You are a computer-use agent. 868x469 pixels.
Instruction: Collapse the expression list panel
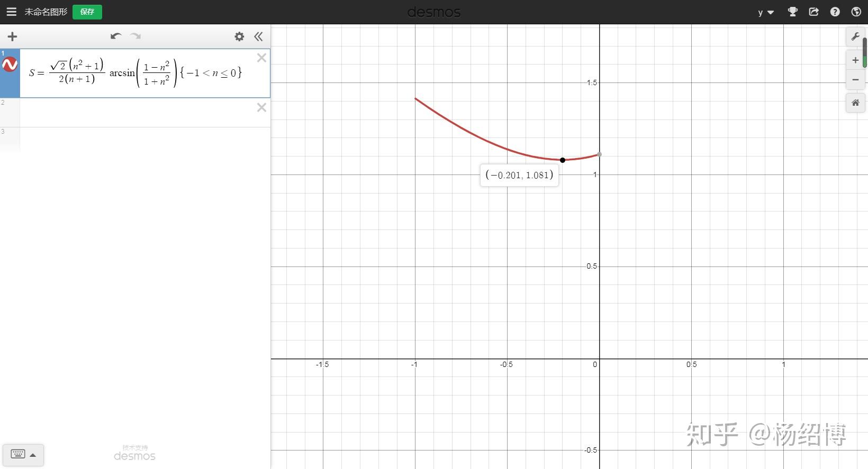click(258, 36)
